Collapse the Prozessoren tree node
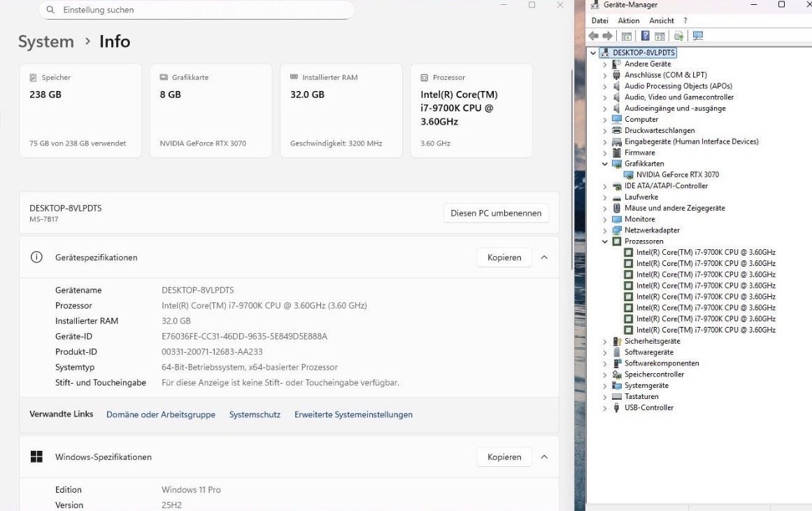812x511 pixels. 605,241
